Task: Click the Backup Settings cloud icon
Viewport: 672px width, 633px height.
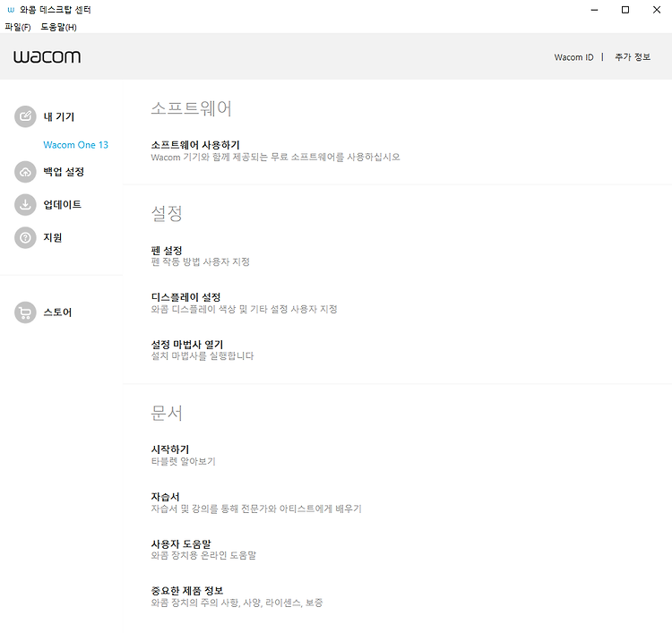Action: coord(25,172)
